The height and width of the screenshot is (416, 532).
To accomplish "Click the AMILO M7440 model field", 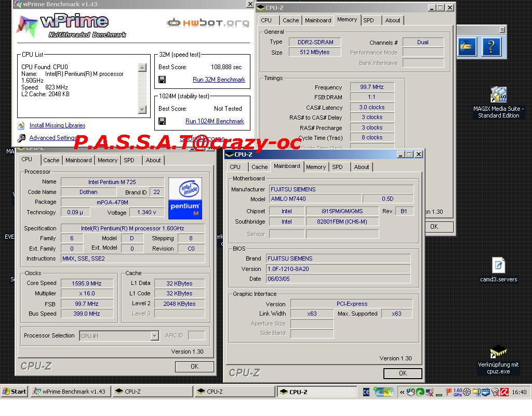I will (315, 199).
